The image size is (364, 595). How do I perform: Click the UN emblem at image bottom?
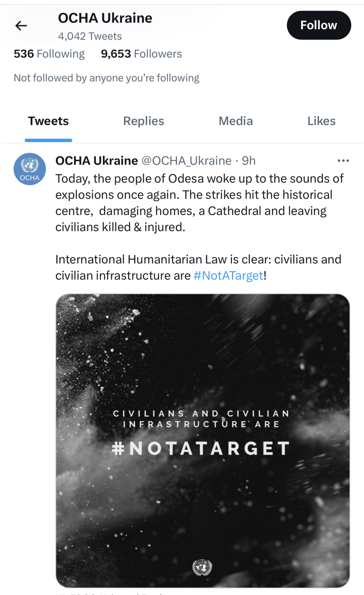(202, 567)
